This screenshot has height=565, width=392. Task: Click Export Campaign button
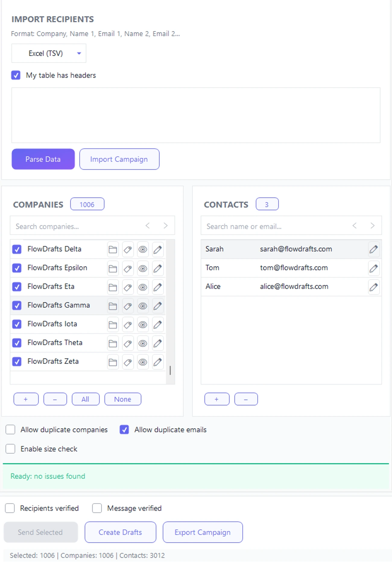(x=202, y=532)
